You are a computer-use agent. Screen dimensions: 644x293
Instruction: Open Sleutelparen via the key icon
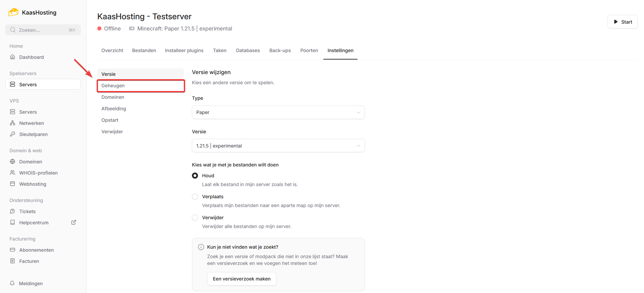pos(13,134)
